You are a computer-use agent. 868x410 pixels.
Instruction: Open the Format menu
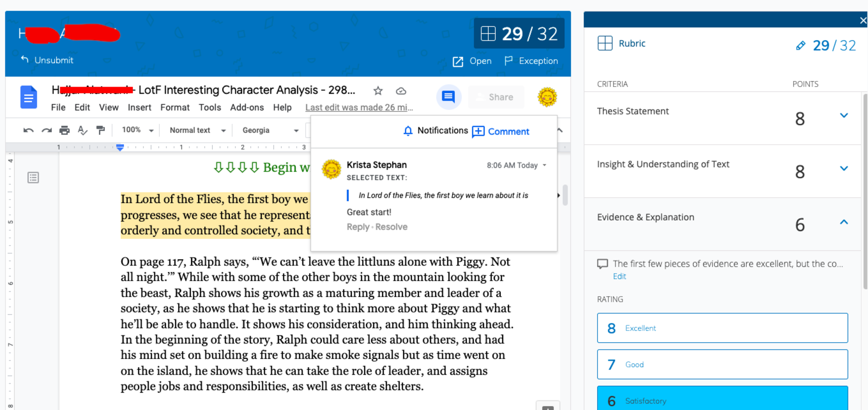[x=175, y=107]
